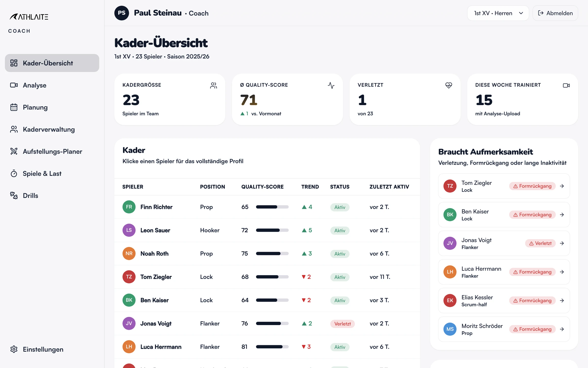Click the Aufstellungs-Planer crossed-tools icon

[14, 151]
